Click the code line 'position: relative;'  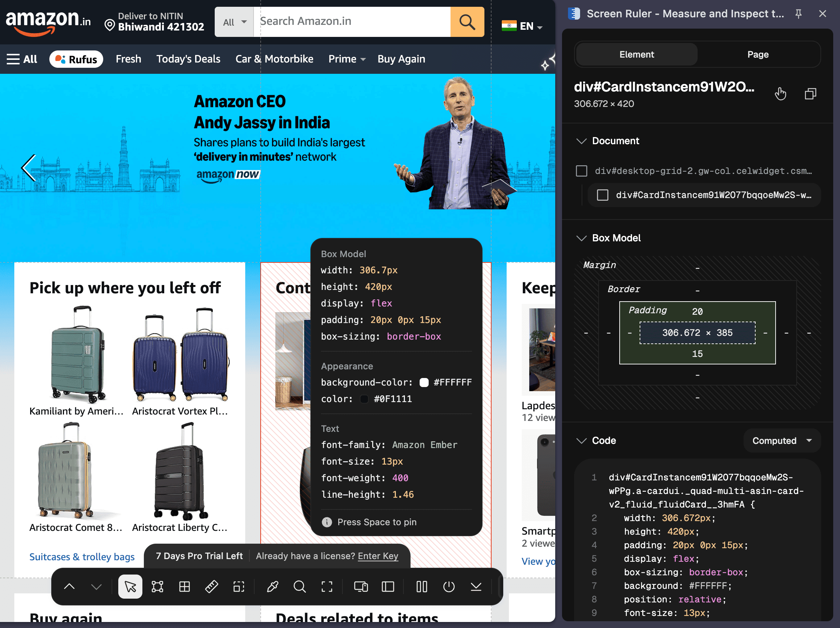tap(675, 599)
